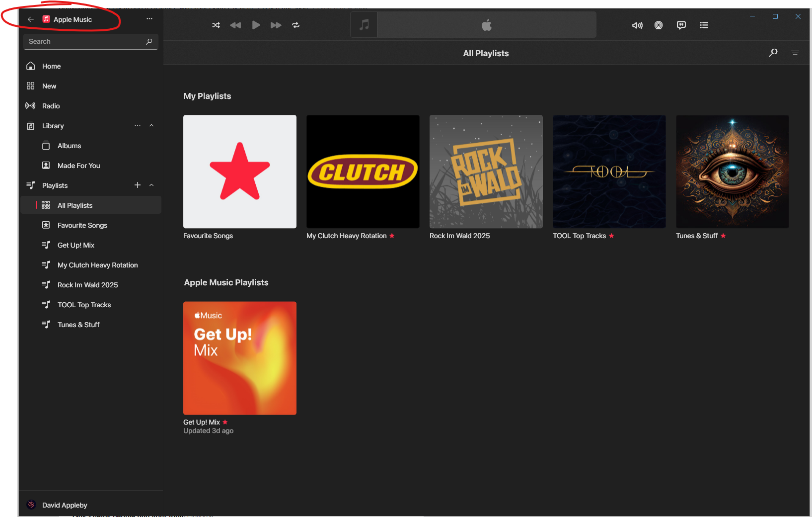Image resolution: width=812 pixels, height=517 pixels.
Task: Click the Tunes & Stuff title under cover
Action: click(x=697, y=236)
